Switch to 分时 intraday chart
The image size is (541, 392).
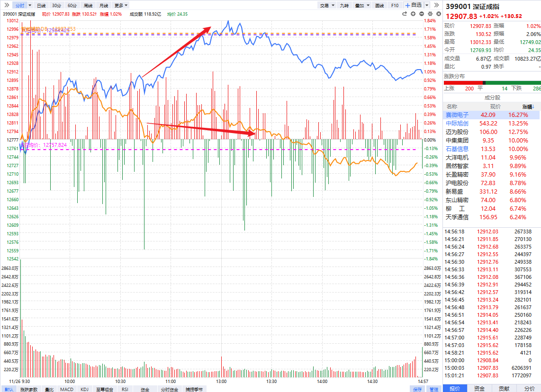[20, 6]
